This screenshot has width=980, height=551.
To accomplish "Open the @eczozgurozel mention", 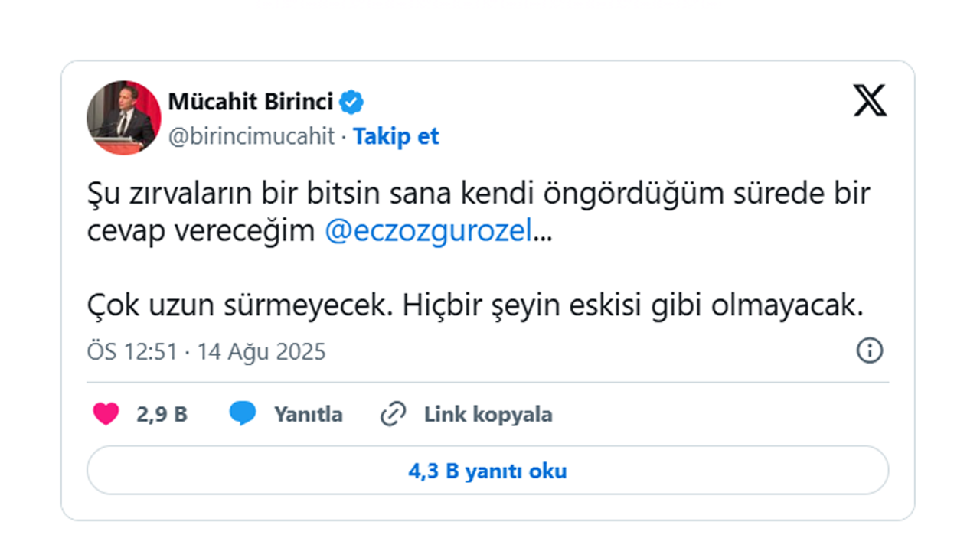I will [x=428, y=232].
